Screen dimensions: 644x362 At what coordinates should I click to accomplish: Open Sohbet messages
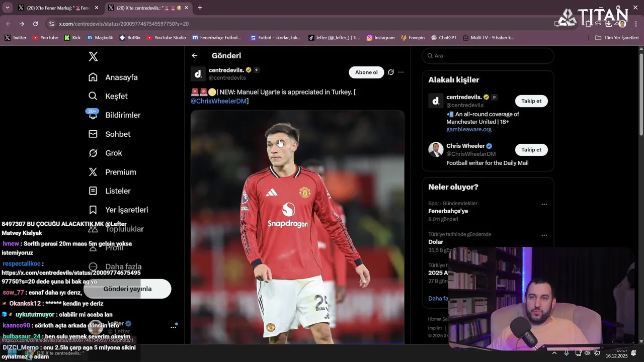tap(110, 134)
